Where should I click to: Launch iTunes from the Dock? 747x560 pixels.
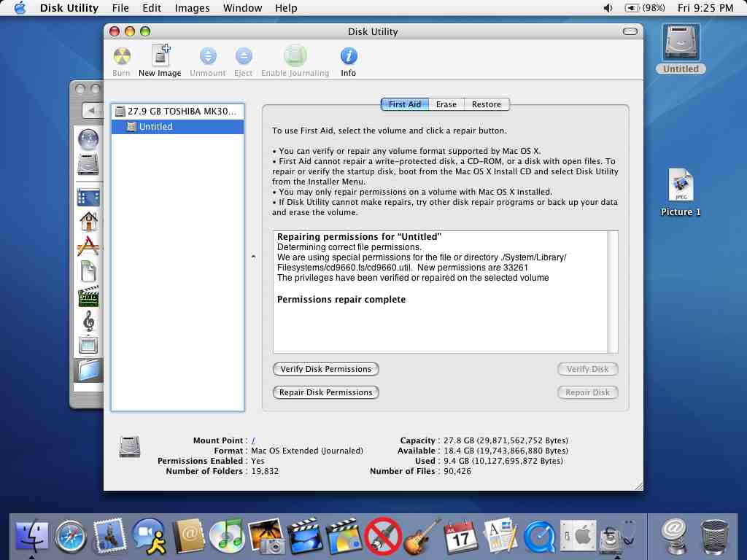click(x=228, y=537)
